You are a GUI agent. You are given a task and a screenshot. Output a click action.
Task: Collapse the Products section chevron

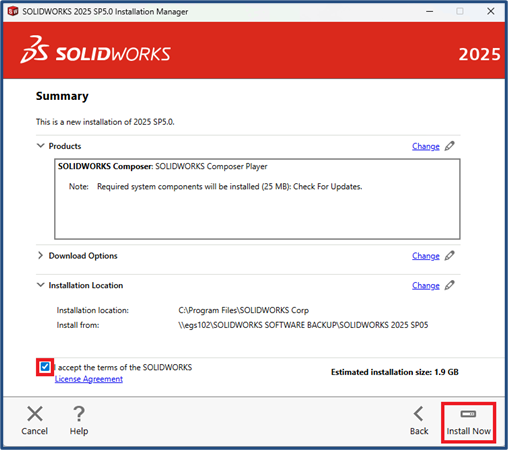pyautogui.click(x=40, y=146)
